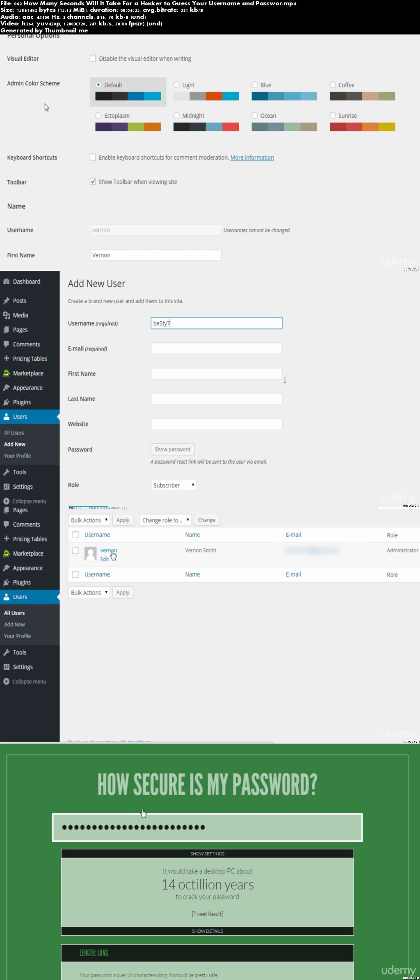Open the Add New submenu item beside the users table
The height and width of the screenshot is (980, 420).
point(14,624)
